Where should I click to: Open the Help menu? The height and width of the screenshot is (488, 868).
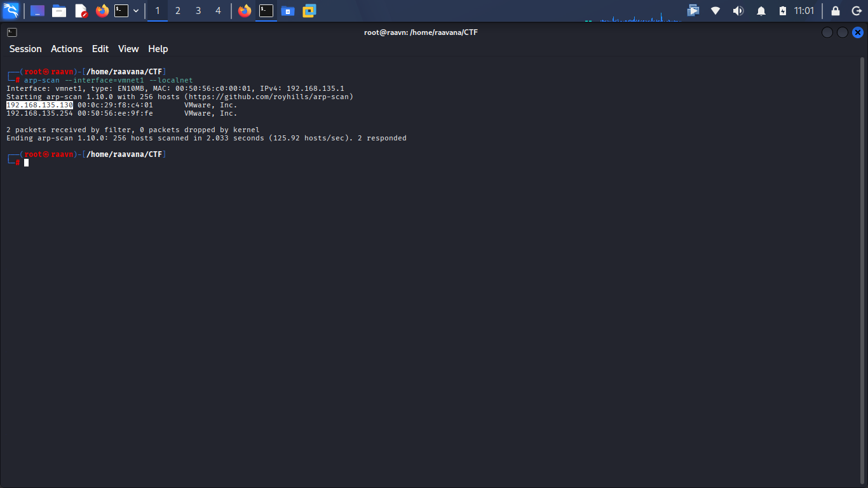coord(158,49)
